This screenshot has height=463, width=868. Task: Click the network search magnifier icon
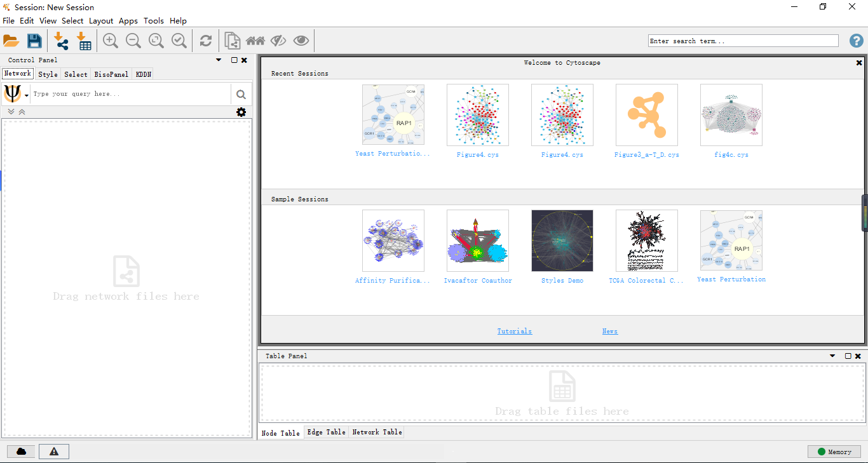tap(241, 95)
